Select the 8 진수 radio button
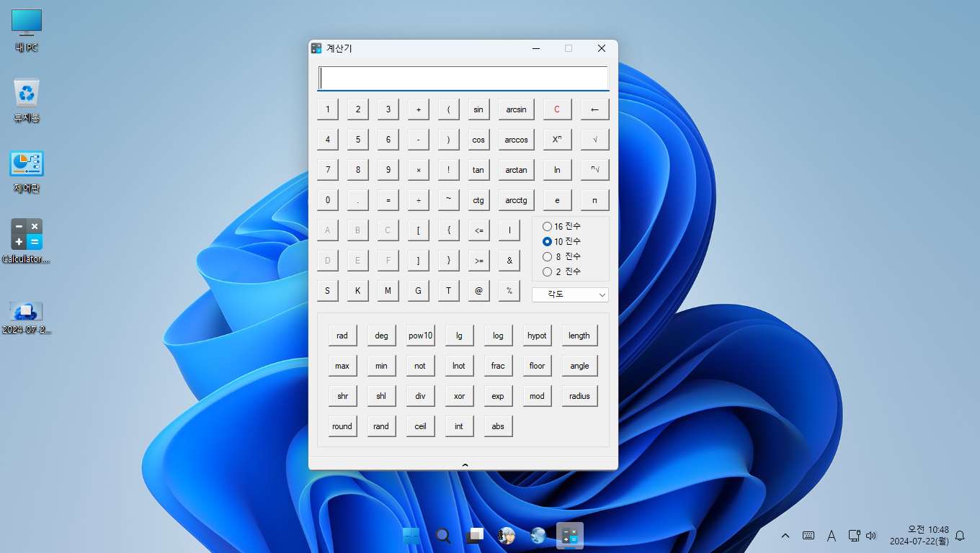The height and width of the screenshot is (553, 980). [x=562, y=257]
